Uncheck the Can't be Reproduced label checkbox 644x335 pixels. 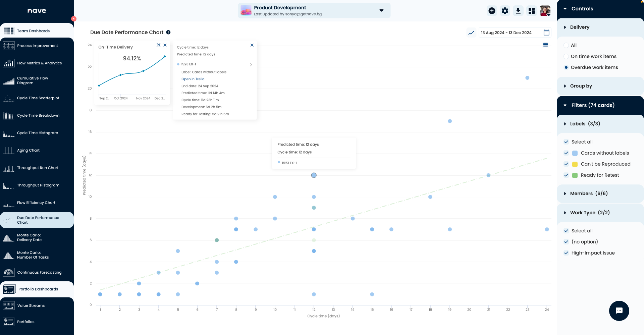click(x=566, y=164)
